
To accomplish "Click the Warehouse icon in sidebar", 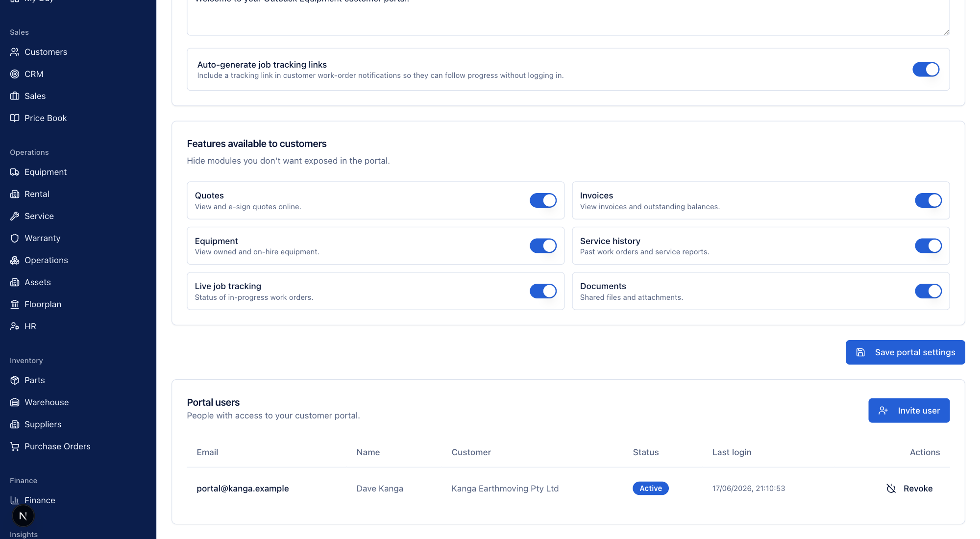I will [15, 402].
